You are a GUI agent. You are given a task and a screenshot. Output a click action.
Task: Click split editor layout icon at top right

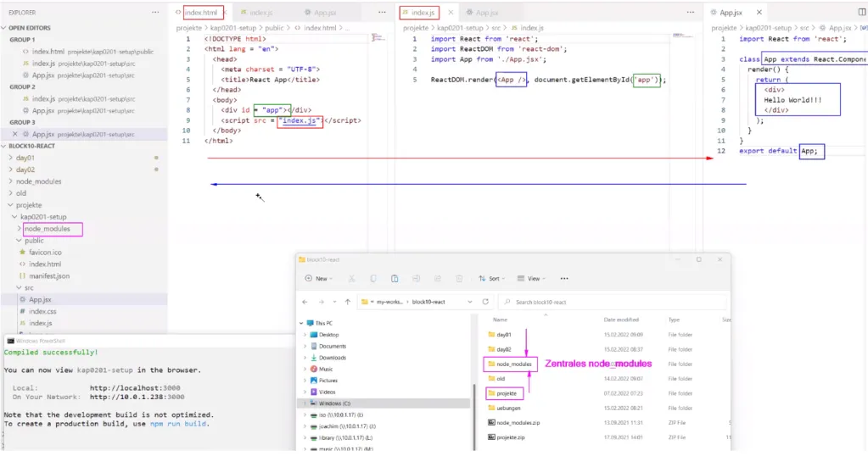pyautogui.click(x=862, y=12)
